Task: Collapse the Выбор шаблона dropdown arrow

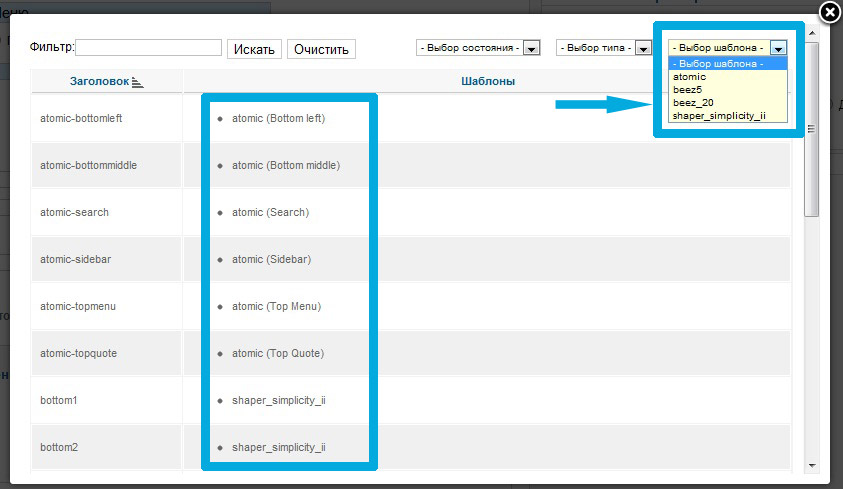Action: tap(778, 47)
